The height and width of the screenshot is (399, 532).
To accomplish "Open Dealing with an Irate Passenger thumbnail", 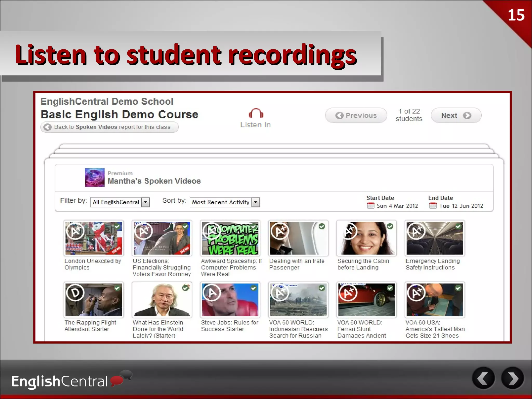I will pyautogui.click(x=298, y=238).
